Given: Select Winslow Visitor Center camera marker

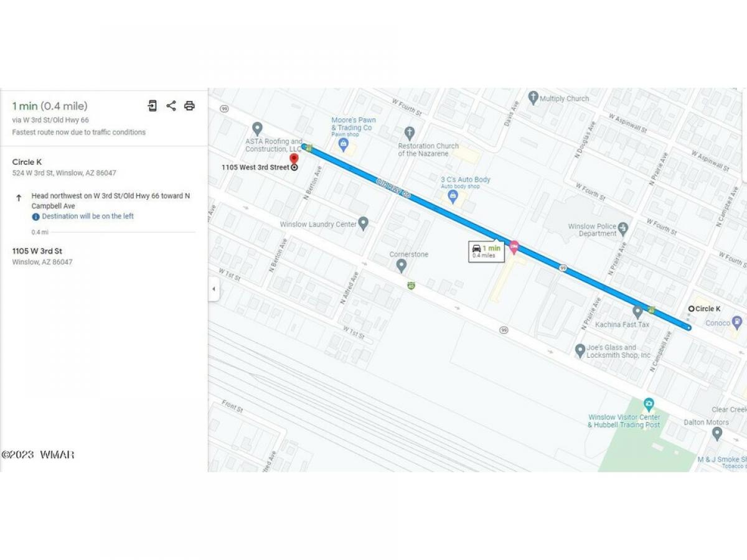Looking at the screenshot, I should 649,404.
